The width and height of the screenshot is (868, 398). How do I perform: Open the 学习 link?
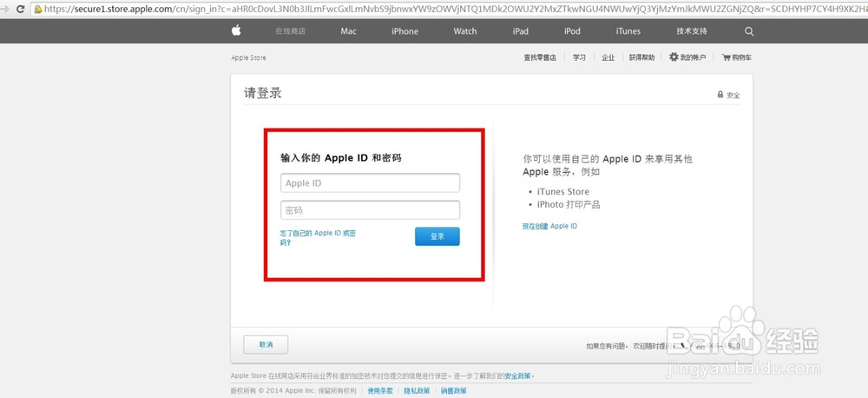coord(579,57)
